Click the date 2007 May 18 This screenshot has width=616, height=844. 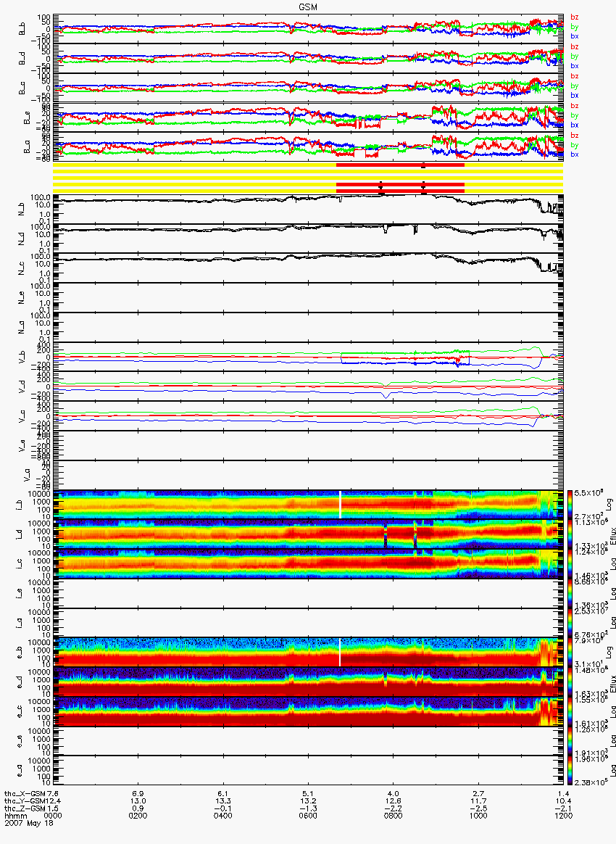click(x=29, y=823)
